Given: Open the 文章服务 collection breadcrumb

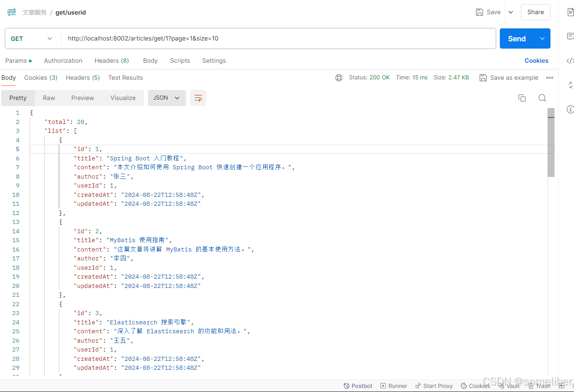Looking at the screenshot, I should [34, 13].
